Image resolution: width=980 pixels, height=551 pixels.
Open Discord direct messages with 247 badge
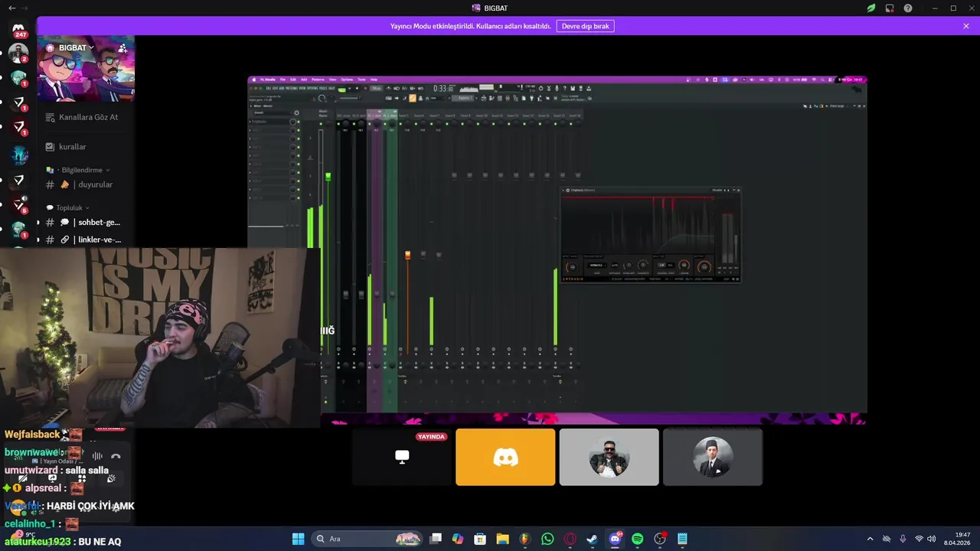point(18,30)
